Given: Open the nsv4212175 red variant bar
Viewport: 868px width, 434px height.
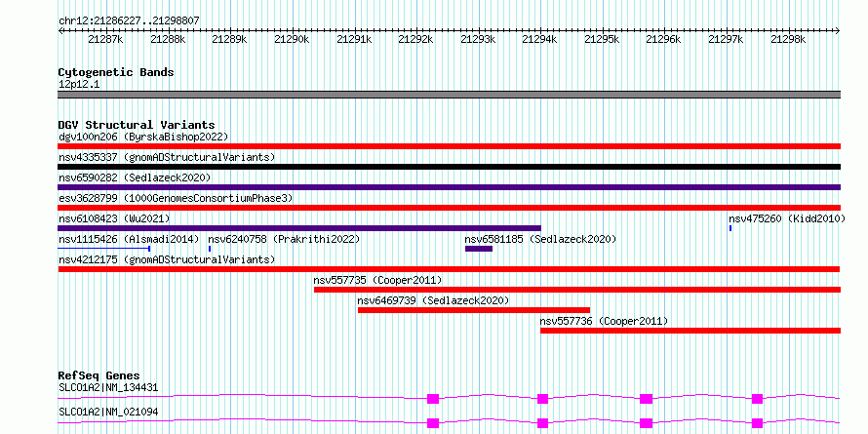Looking at the screenshot, I should click(449, 269).
